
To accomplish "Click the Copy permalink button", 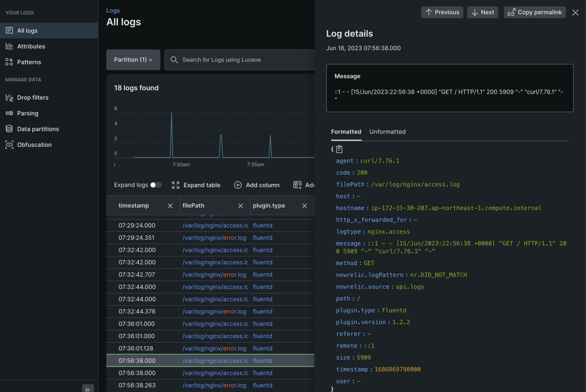I will tap(535, 12).
